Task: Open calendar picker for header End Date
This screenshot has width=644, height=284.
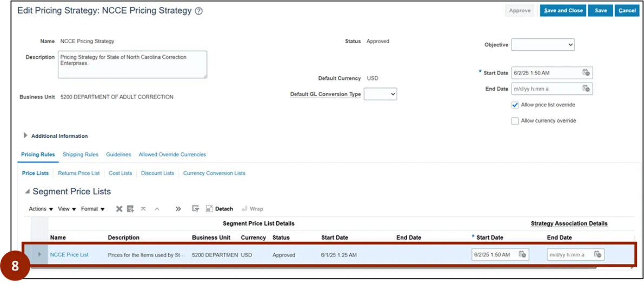Action: pyautogui.click(x=586, y=88)
